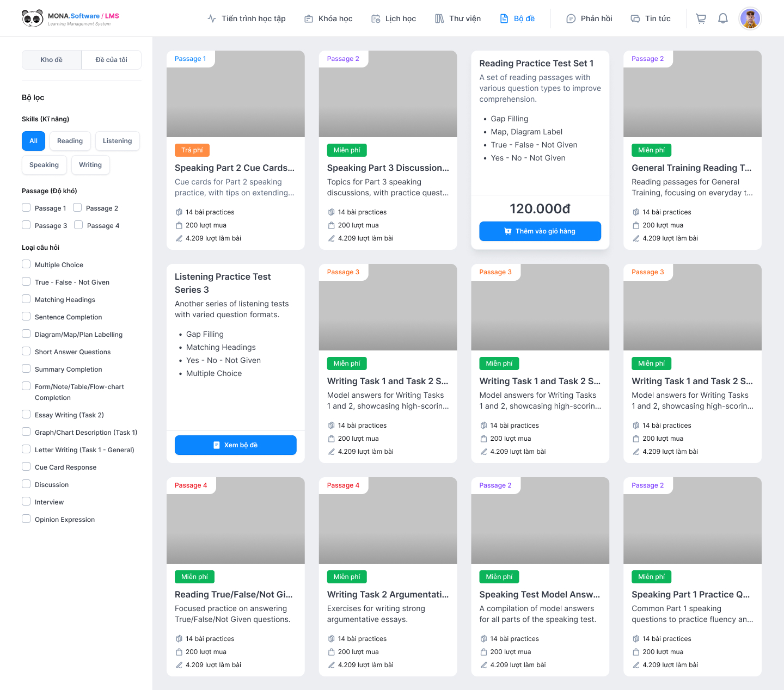Click the Thư viện books icon

tap(439, 19)
